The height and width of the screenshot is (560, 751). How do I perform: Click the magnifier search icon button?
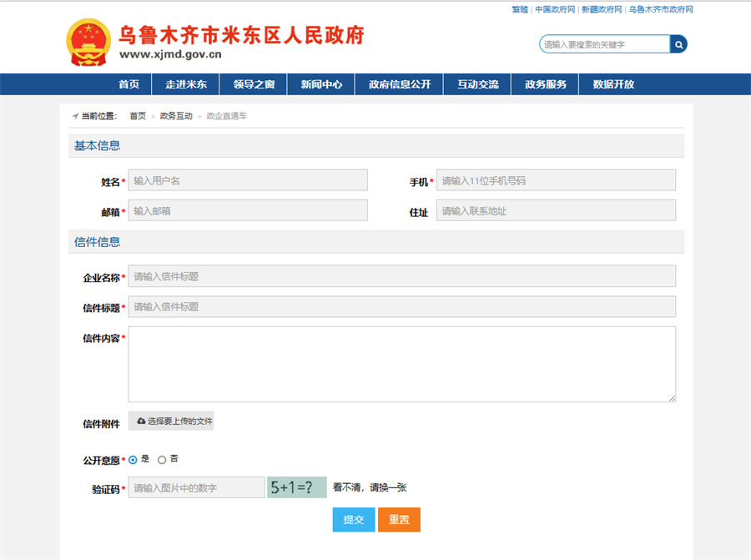[x=678, y=44]
